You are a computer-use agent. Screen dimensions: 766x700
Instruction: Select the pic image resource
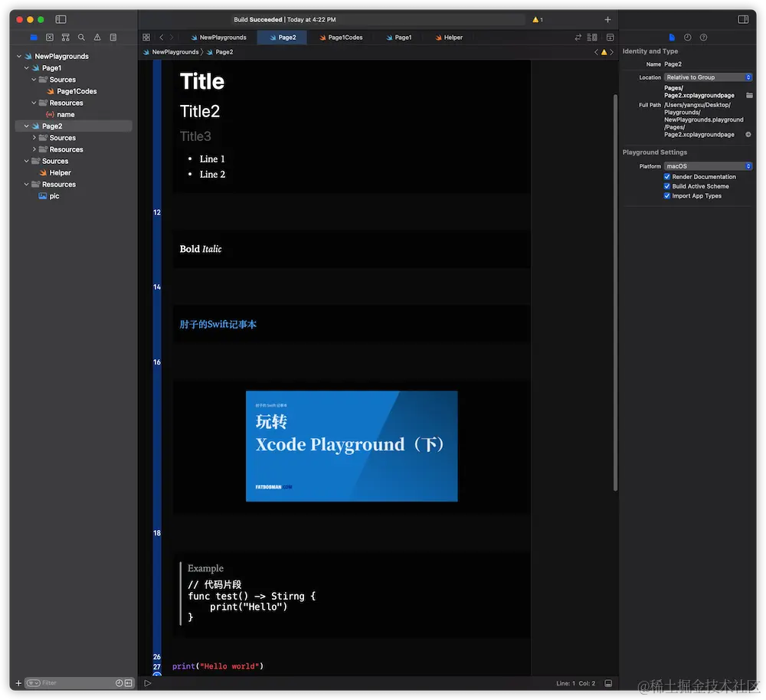tap(54, 196)
